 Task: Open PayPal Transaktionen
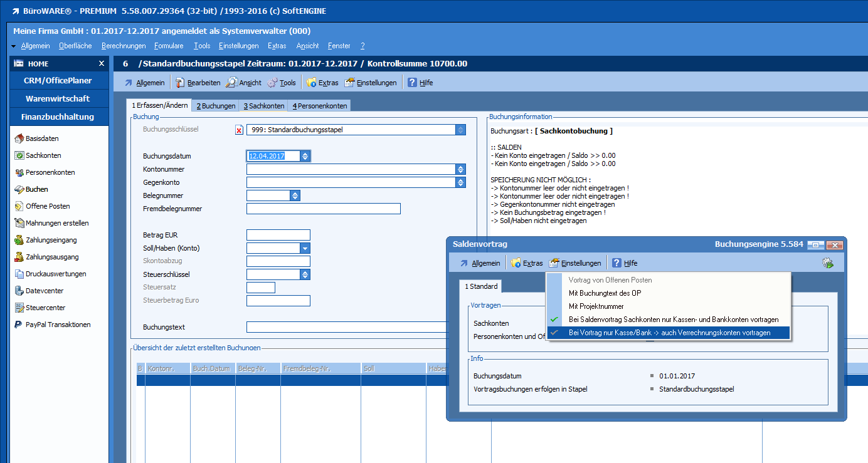58,325
